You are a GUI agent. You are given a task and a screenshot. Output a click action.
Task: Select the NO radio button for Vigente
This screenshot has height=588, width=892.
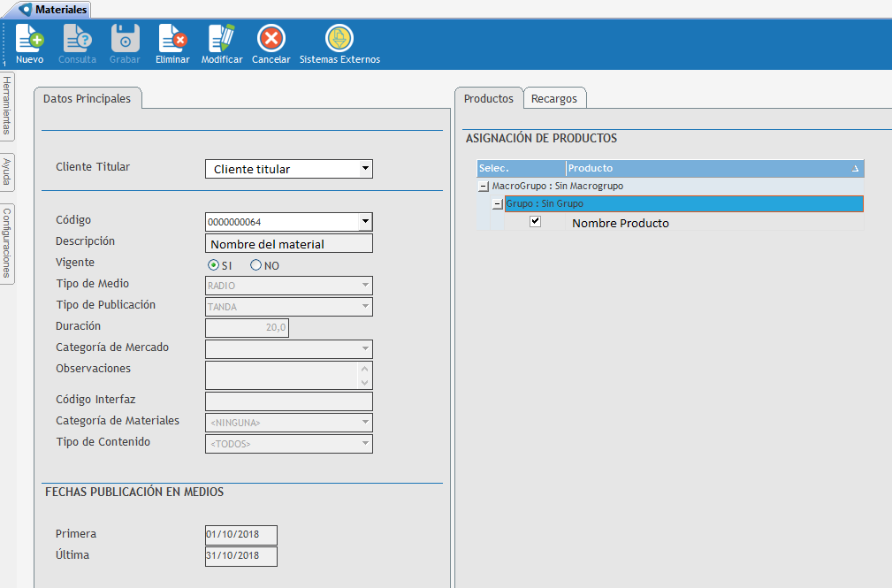click(x=256, y=265)
